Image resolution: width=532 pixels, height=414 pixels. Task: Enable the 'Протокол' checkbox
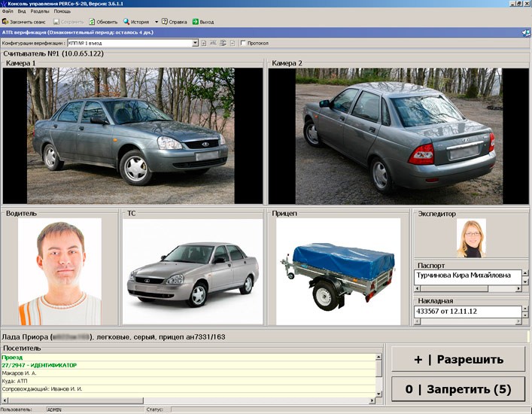[242, 43]
